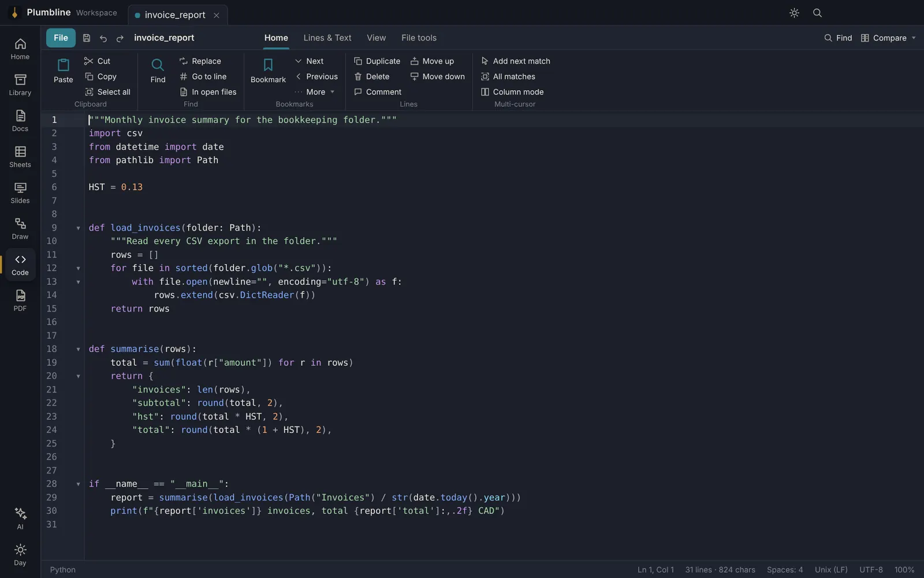924x578 pixels.
Task: Click the Plumbline app logo
Action: (14, 13)
